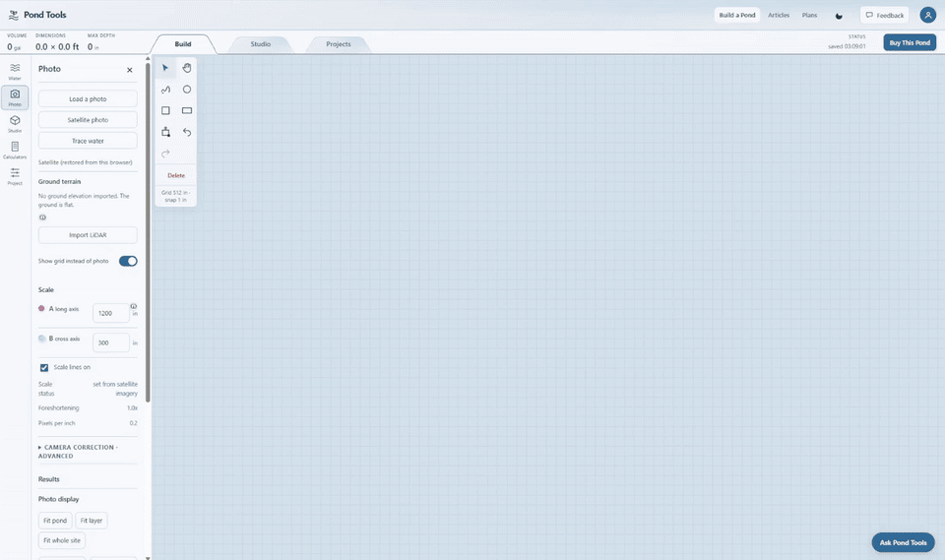Select the arrow pointer tool
945x560 pixels.
click(165, 68)
